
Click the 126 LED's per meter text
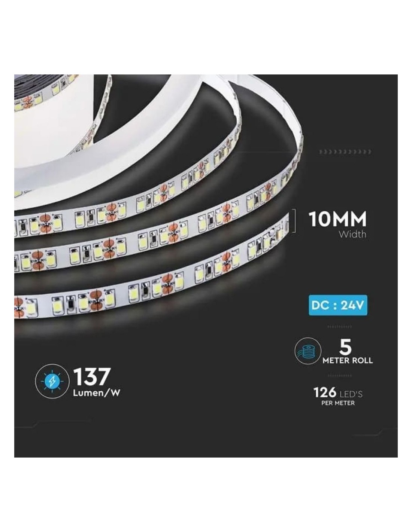(338, 396)
